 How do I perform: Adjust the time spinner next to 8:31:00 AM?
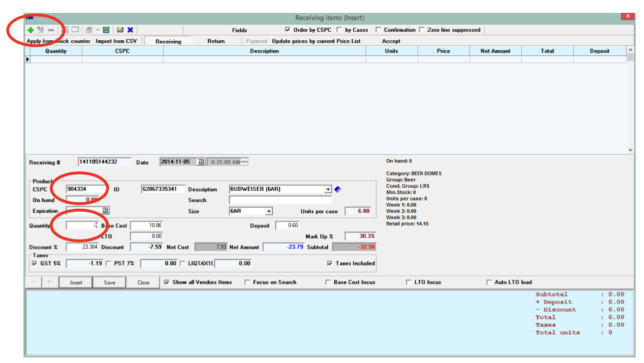(x=244, y=162)
